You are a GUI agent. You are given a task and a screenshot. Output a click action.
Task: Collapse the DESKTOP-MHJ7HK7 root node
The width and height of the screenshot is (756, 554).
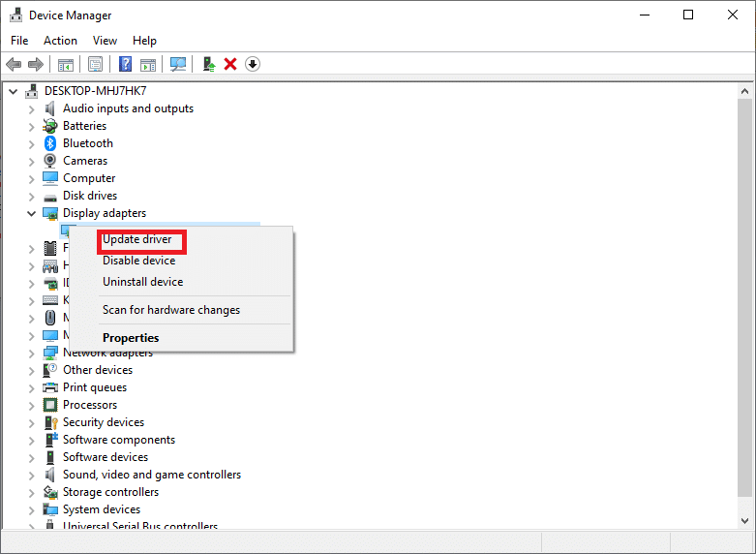[15, 91]
